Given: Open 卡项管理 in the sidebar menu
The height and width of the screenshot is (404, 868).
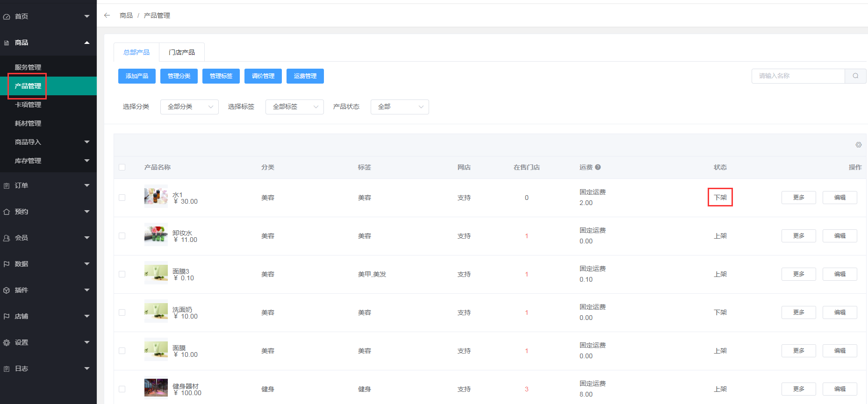Looking at the screenshot, I should (x=28, y=105).
